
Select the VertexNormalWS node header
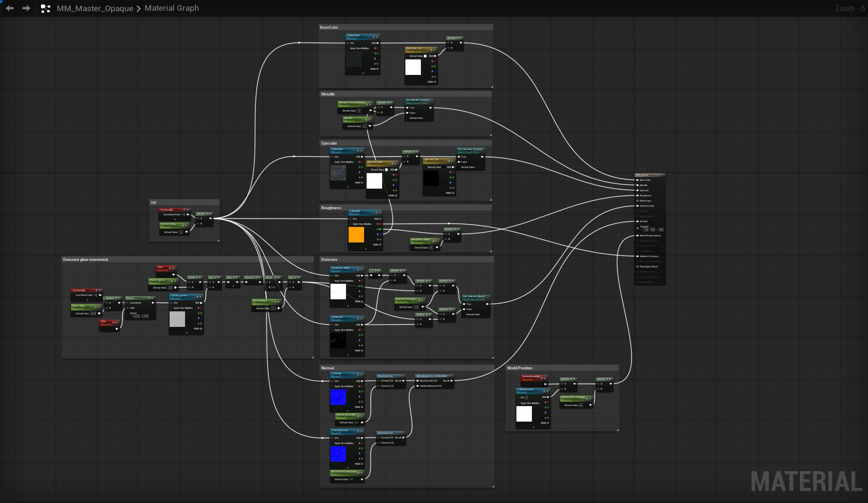click(x=534, y=378)
